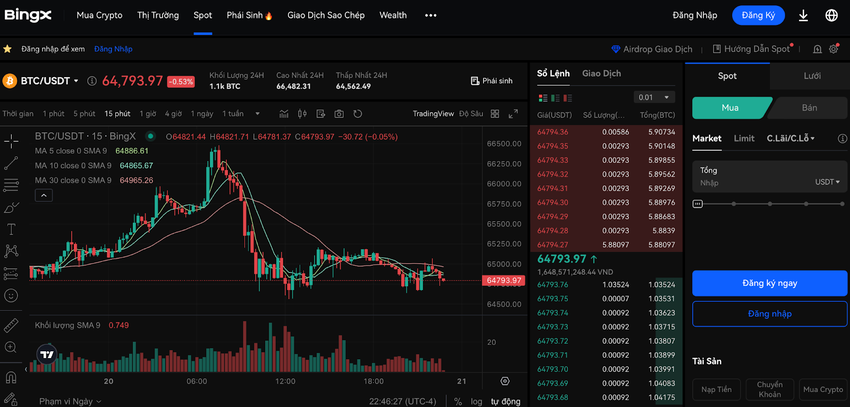850x407 pixels.
Task: Click the Đăng ký ngay button
Action: point(769,283)
